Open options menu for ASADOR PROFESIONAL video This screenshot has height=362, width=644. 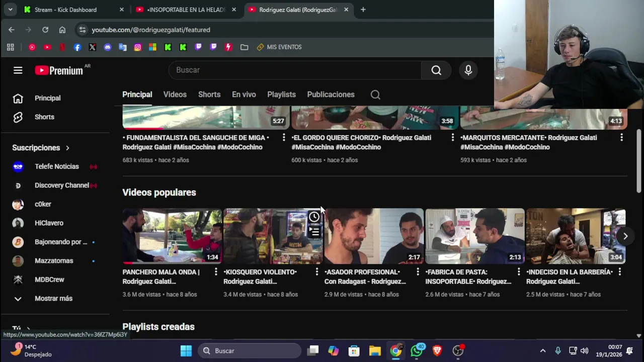418,272
